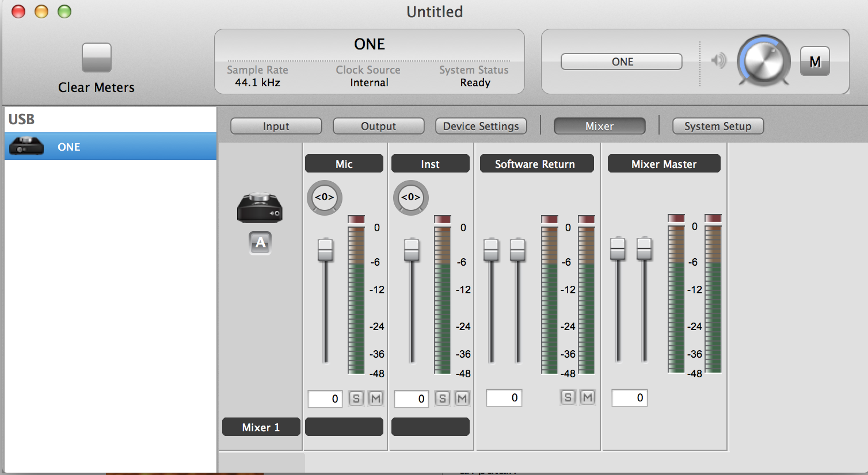Viewport: 868px width, 475px height.
Task: Select the Mixer 1 tab
Action: 260,427
